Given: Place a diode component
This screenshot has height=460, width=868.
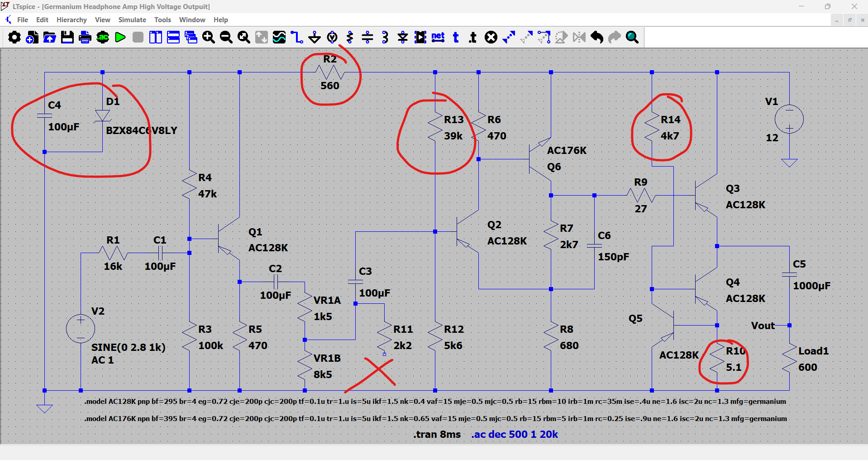Looking at the screenshot, I should 403,37.
